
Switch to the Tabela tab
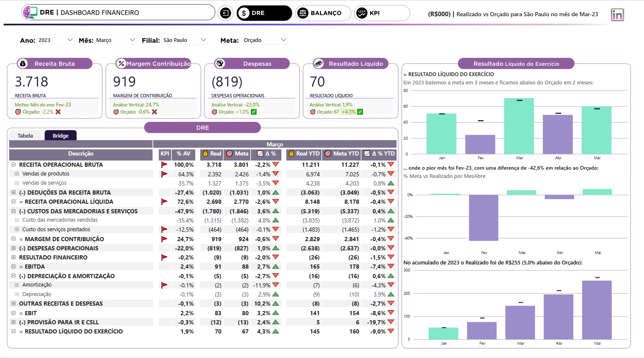coord(25,136)
